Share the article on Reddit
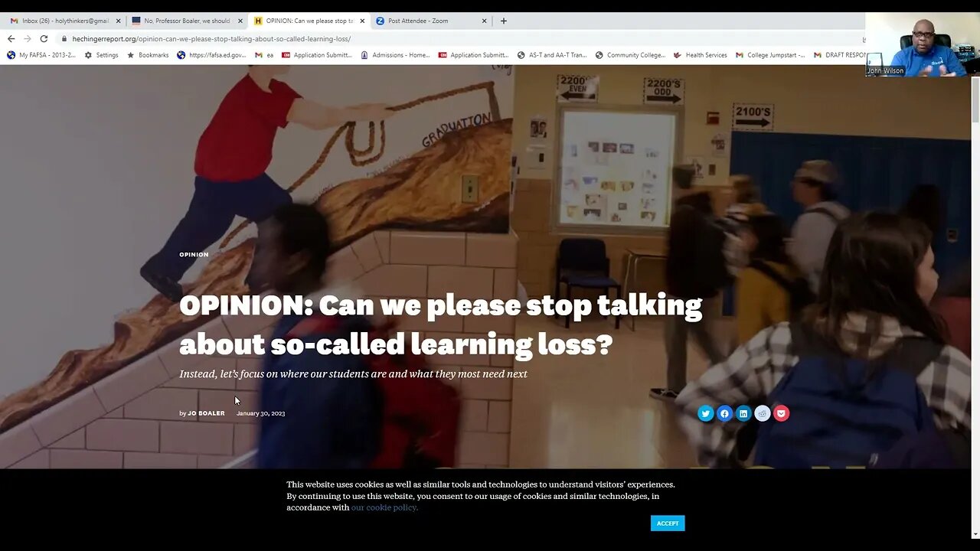980x551 pixels. 763,413
